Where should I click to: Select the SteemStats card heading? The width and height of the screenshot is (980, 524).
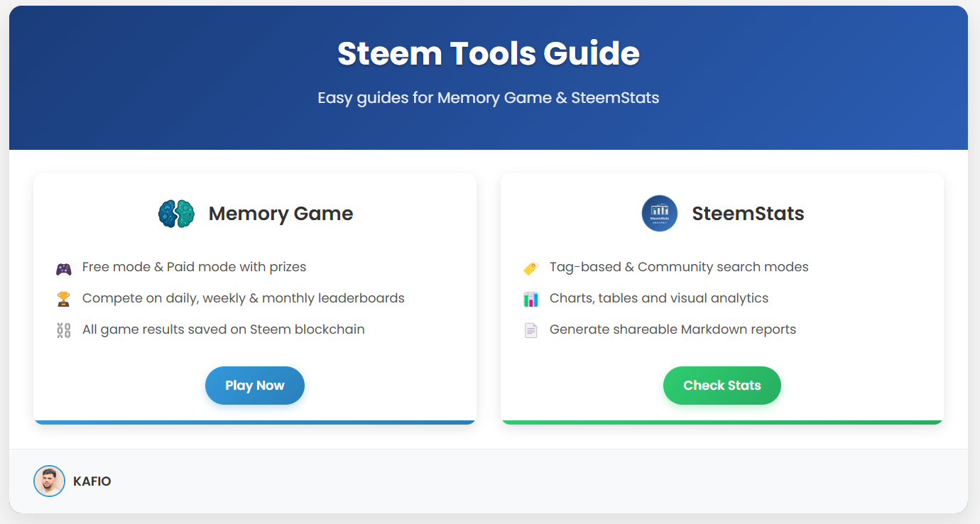tap(748, 214)
